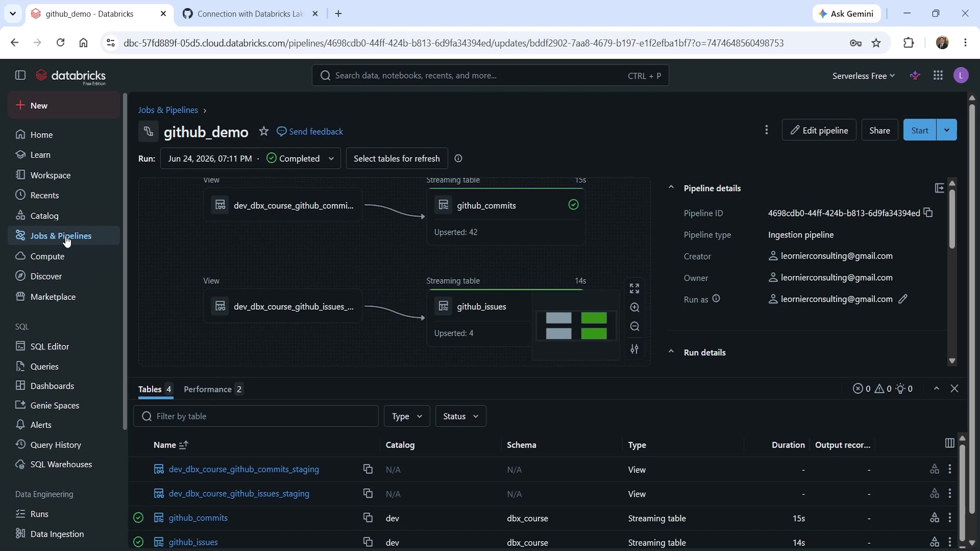Collapse the bottom tables panel chevron
Viewport: 980px width, 551px height.
937,389
